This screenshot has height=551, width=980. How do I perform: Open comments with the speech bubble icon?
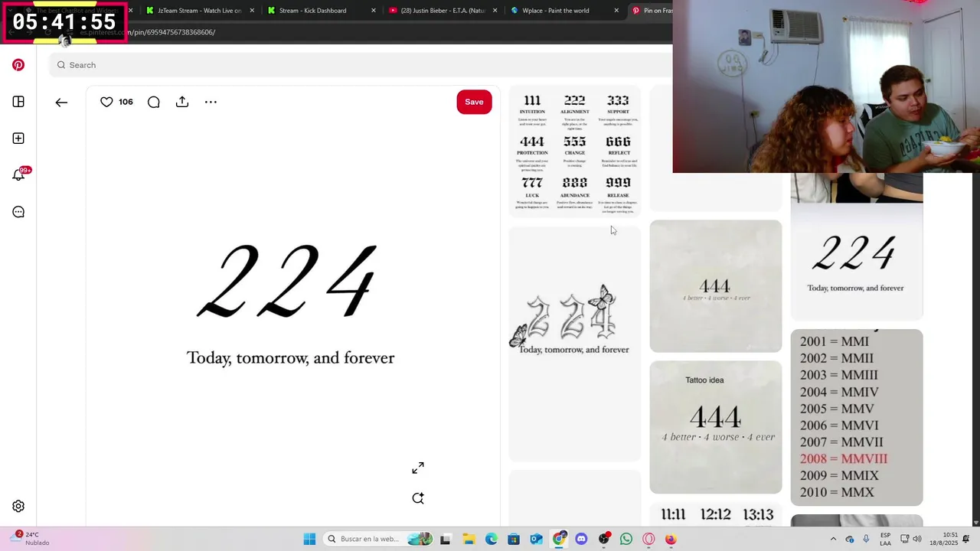(153, 102)
